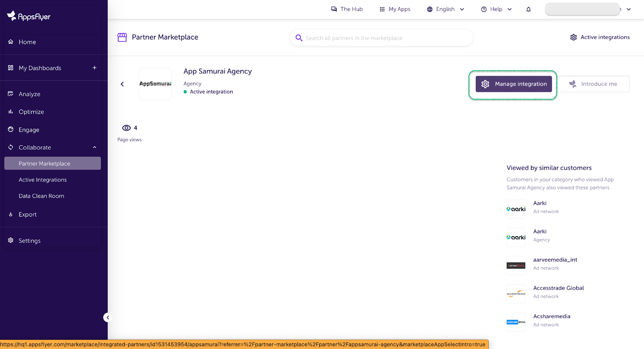The height and width of the screenshot is (349, 644).
Task: Click the Active integrations gear icon
Action: coord(574,37)
